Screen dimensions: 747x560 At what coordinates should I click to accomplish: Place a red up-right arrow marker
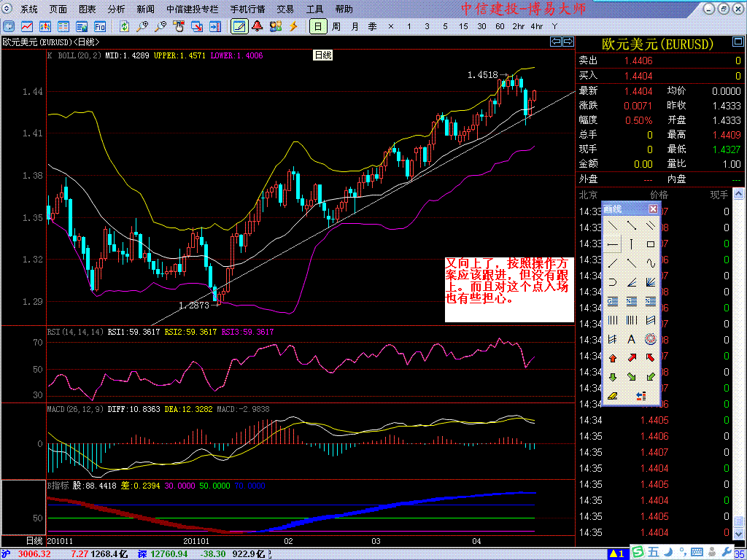tap(632, 358)
